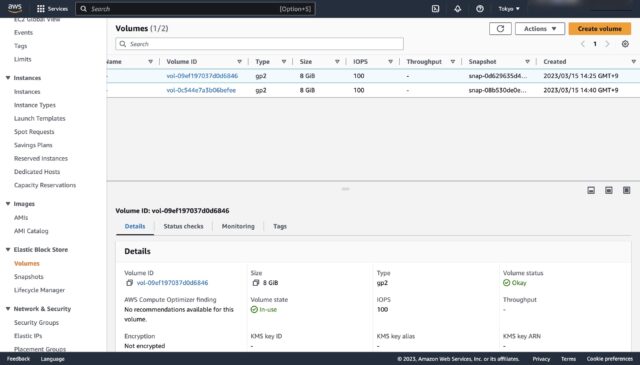Collapse the Instances sidebar section

tap(8, 78)
